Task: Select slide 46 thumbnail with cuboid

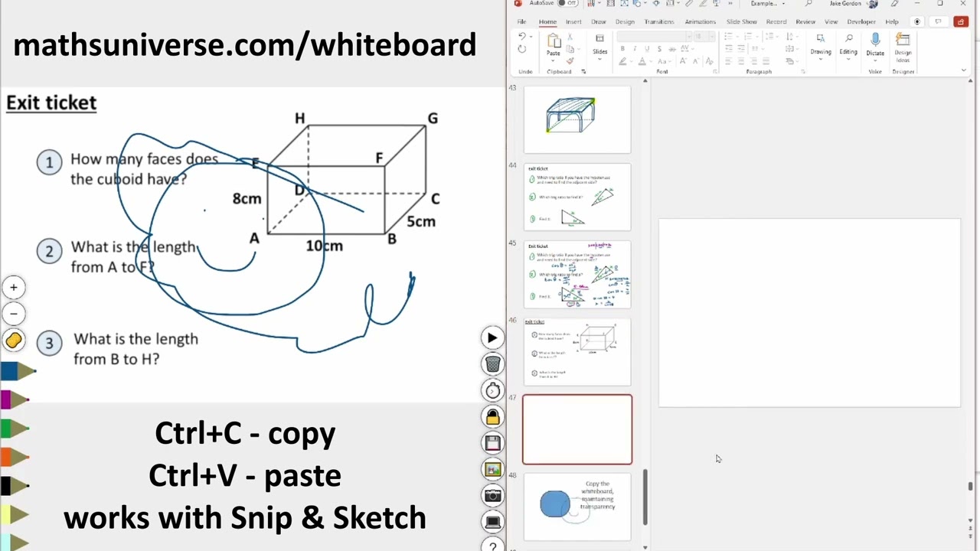Action: click(577, 352)
